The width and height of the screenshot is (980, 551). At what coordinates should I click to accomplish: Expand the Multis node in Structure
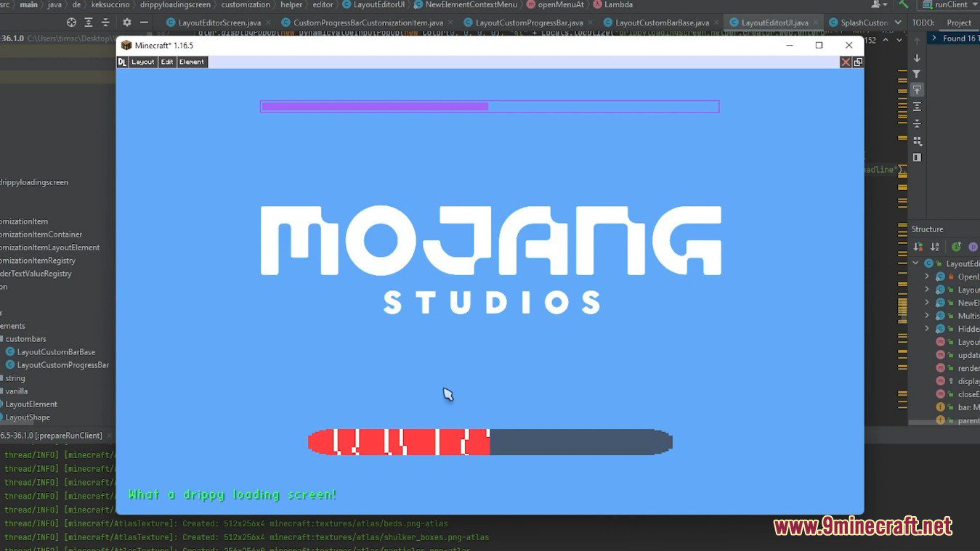click(927, 316)
